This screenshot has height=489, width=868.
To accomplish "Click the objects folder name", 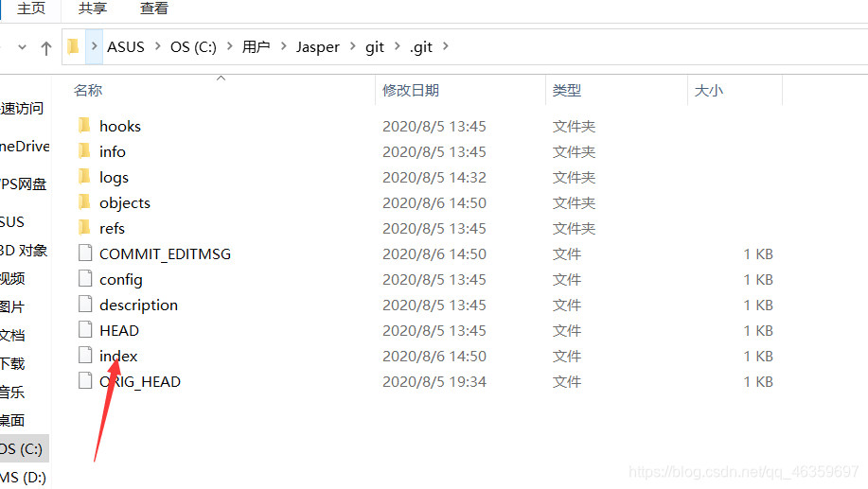I will click(x=125, y=203).
